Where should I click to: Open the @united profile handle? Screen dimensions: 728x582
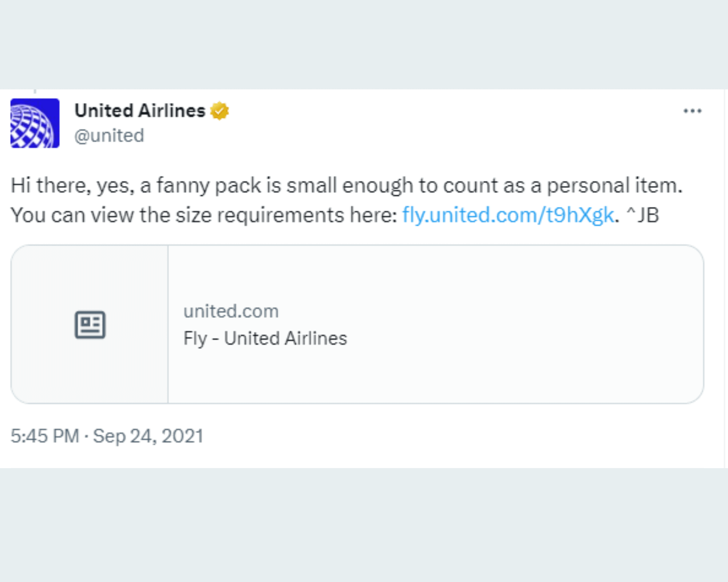[x=109, y=136]
